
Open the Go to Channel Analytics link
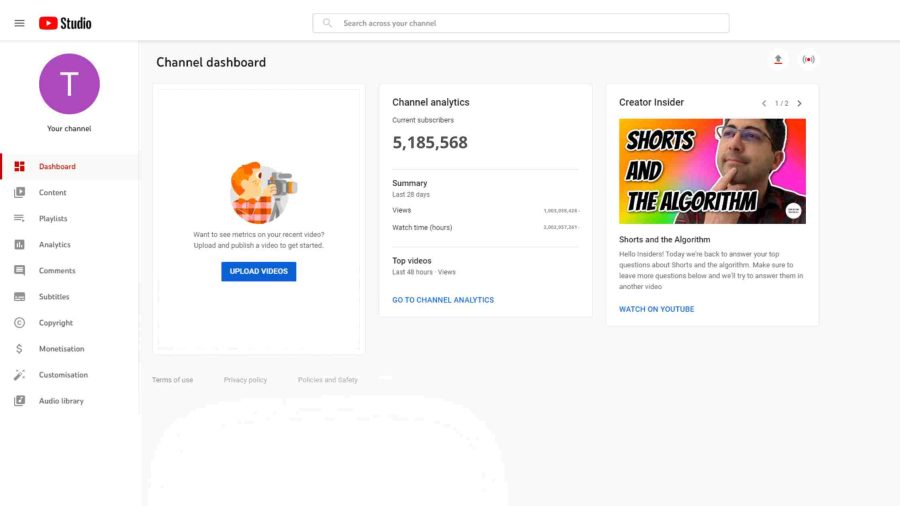point(443,300)
